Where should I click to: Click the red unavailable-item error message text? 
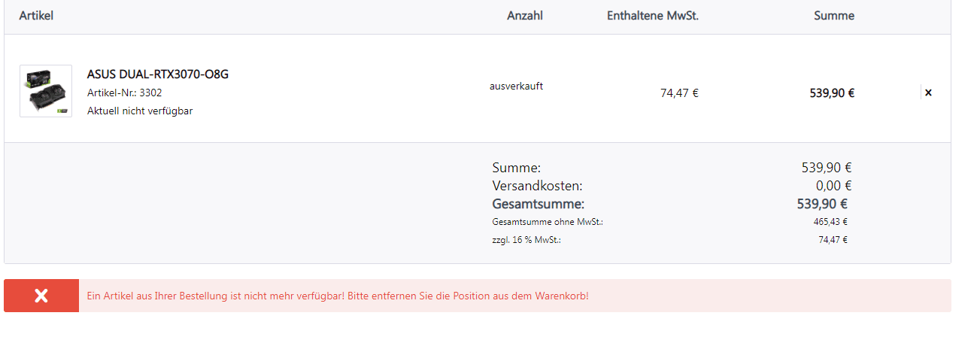pyautogui.click(x=338, y=296)
